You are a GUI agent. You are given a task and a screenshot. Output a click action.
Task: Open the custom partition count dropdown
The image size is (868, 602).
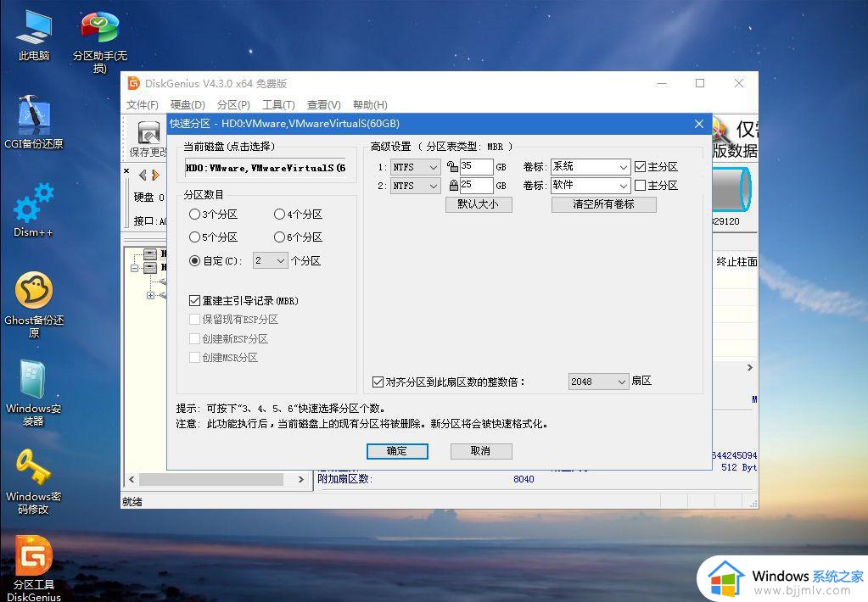[270, 260]
